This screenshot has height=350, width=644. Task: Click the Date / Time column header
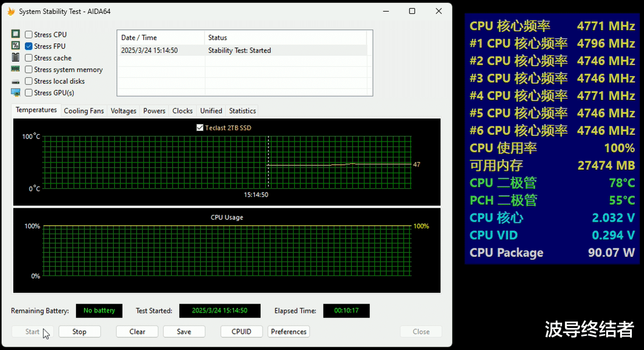point(161,37)
